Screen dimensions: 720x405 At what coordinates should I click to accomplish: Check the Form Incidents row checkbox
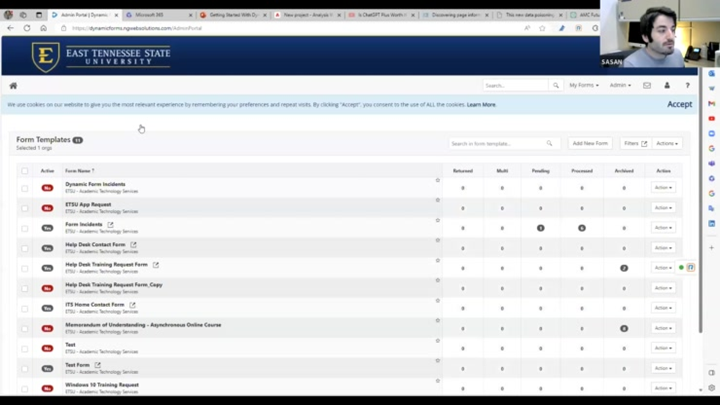[x=24, y=228]
